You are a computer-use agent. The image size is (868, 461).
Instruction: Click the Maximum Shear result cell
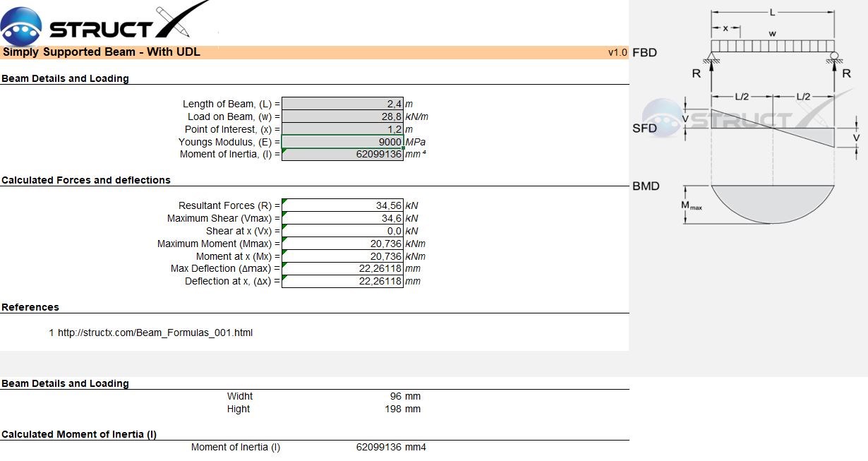click(x=342, y=218)
